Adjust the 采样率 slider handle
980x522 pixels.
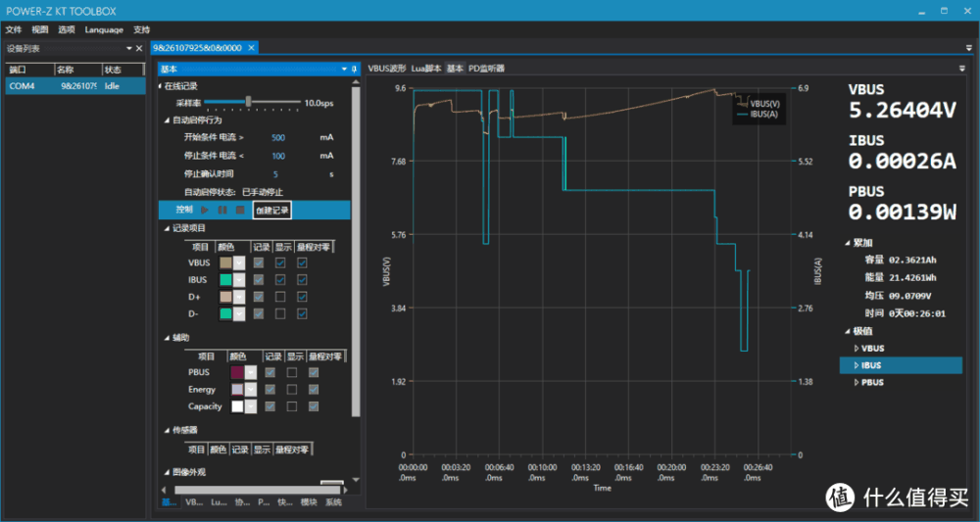tap(249, 102)
